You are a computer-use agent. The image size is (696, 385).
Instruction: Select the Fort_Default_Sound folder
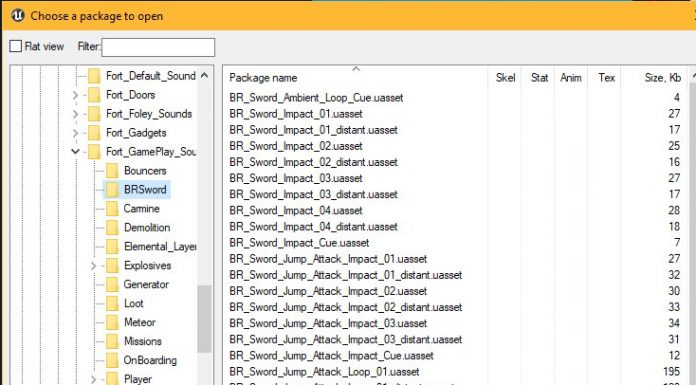click(150, 76)
